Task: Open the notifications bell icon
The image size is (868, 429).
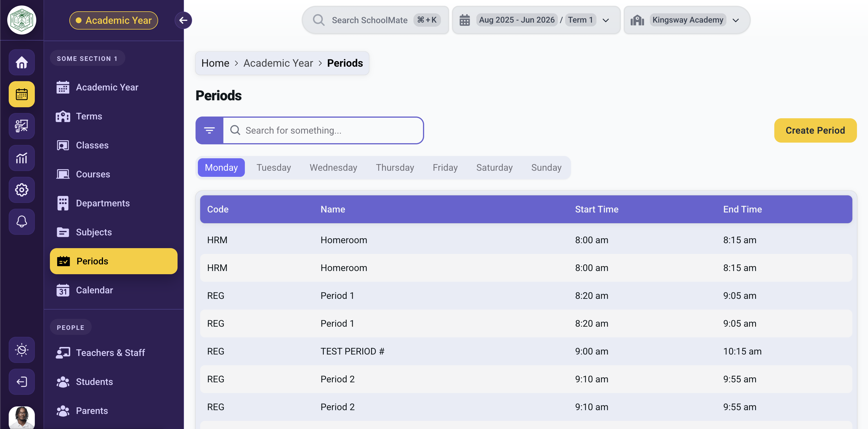Action: click(x=21, y=221)
